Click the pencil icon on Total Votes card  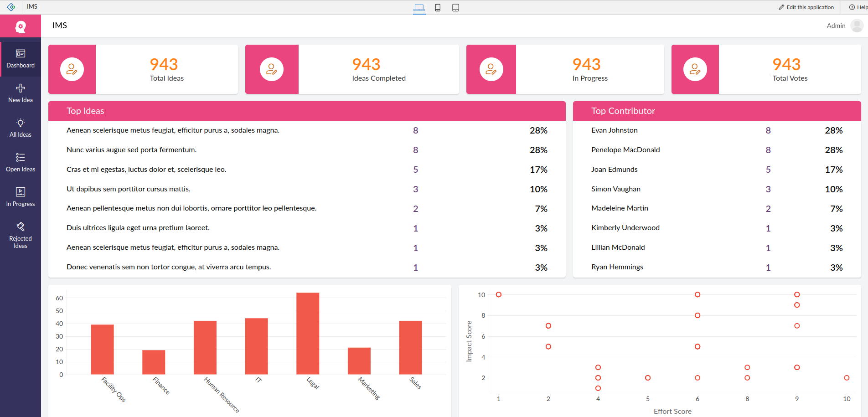[695, 69]
